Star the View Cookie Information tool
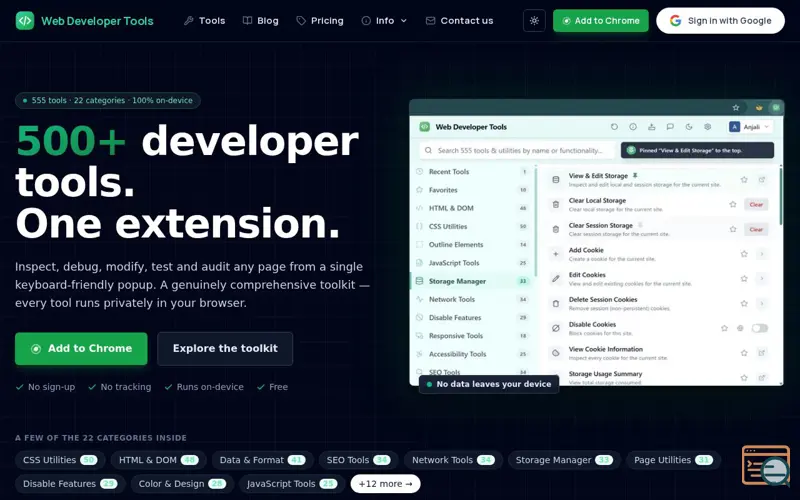The width and height of the screenshot is (800, 500). pos(744,353)
